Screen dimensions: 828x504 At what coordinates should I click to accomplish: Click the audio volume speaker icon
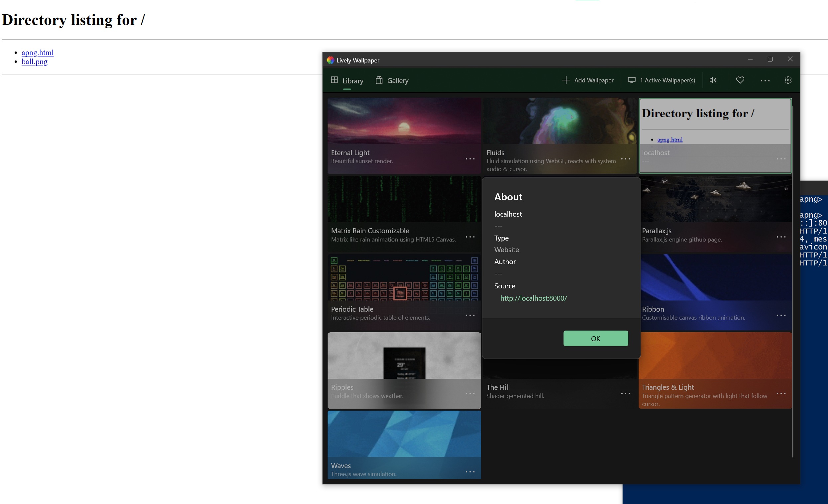[x=713, y=80]
